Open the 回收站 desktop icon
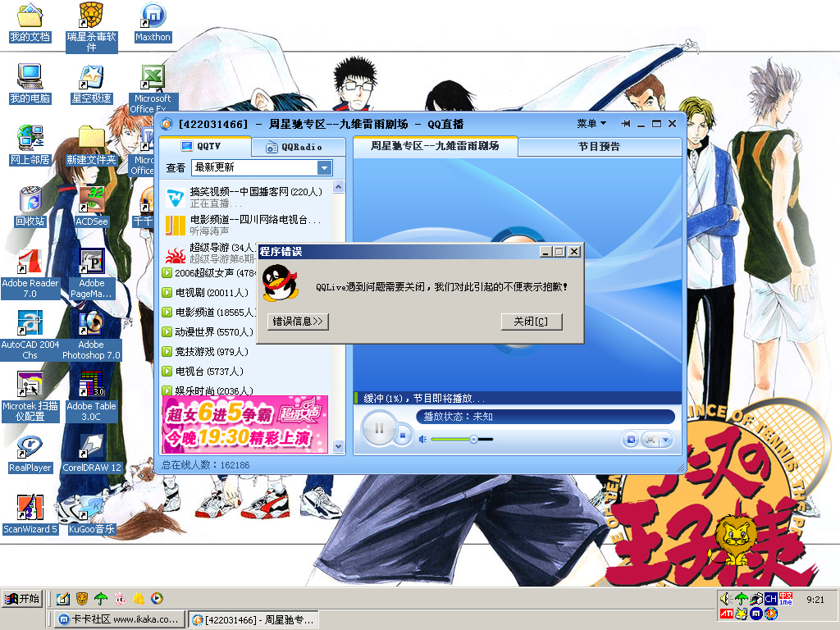Viewport: 840px width, 630px height. (30, 207)
